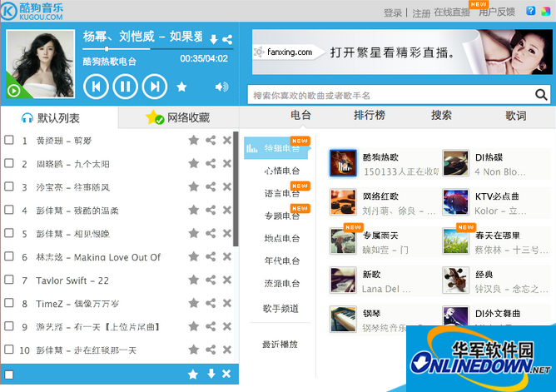The height and width of the screenshot is (392, 556).
Task: Play the previous track
Action: click(96, 87)
